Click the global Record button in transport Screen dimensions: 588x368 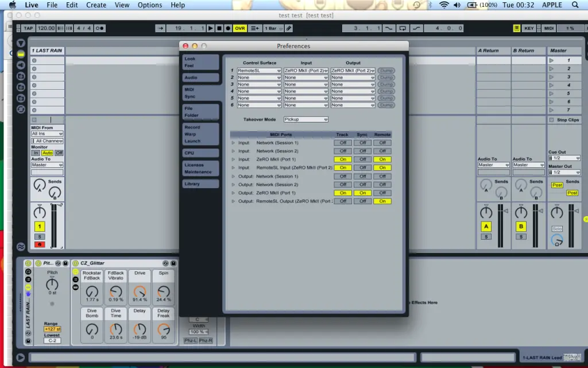227,28
